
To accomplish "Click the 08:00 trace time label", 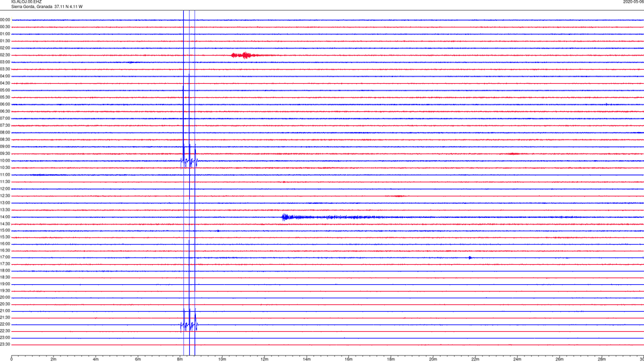I will pyautogui.click(x=5, y=133).
